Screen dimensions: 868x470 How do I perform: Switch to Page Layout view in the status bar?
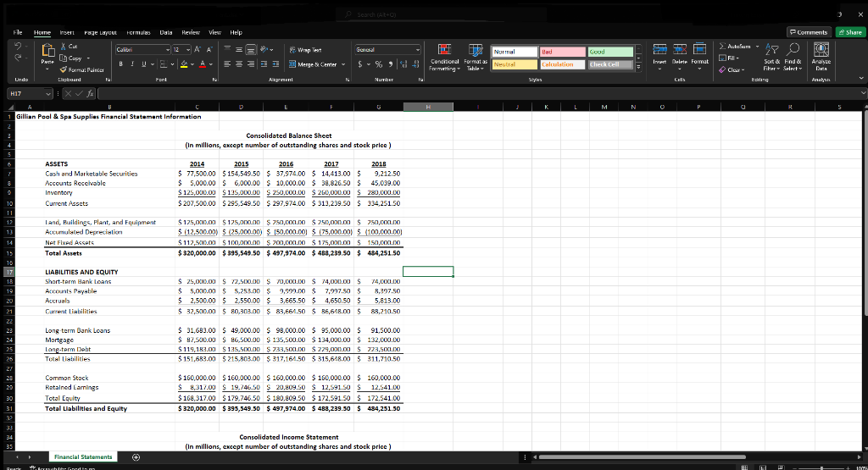tap(764, 467)
